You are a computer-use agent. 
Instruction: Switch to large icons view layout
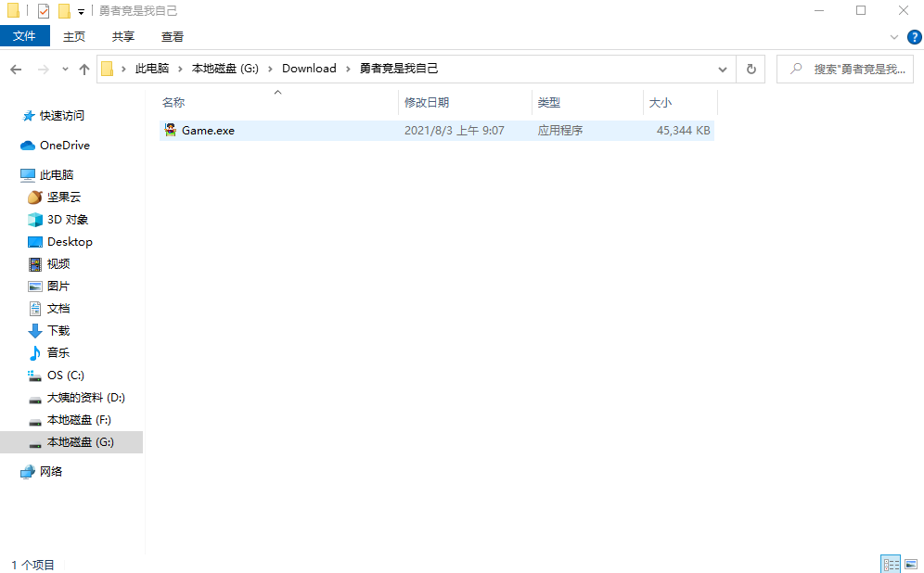[911, 564]
